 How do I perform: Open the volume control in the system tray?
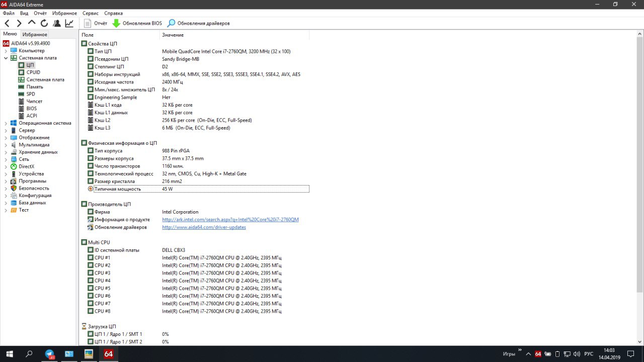pos(577,354)
